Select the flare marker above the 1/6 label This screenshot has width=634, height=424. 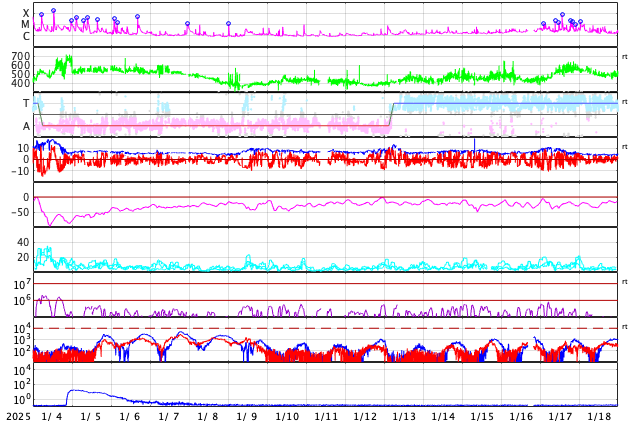click(137, 17)
